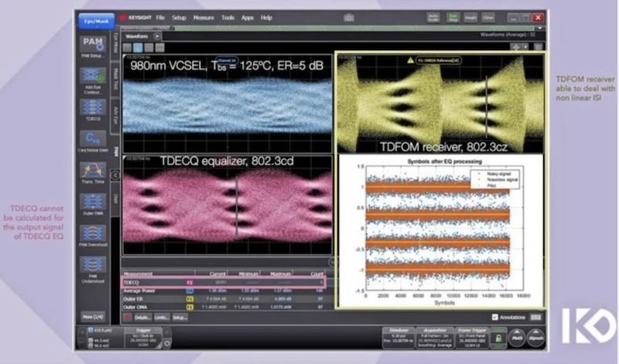The height and width of the screenshot is (364, 619).
Task: Click the camera screenshot icon
Action: click(349, 18)
